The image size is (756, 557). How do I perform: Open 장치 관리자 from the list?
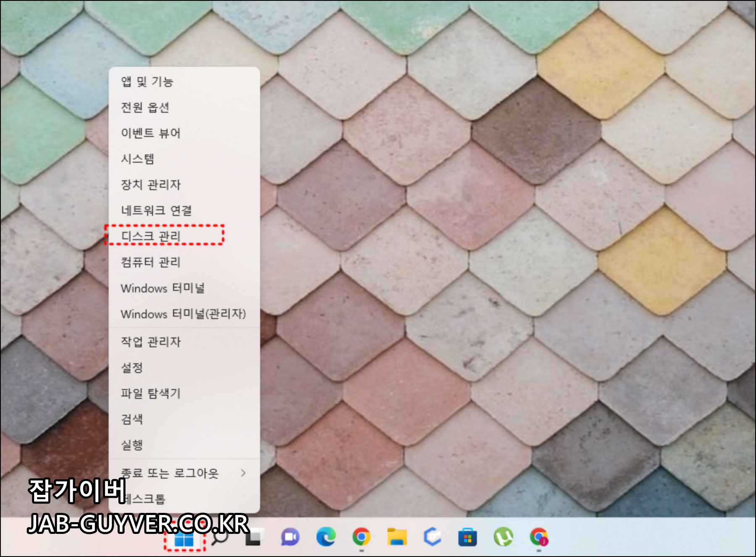point(184,184)
